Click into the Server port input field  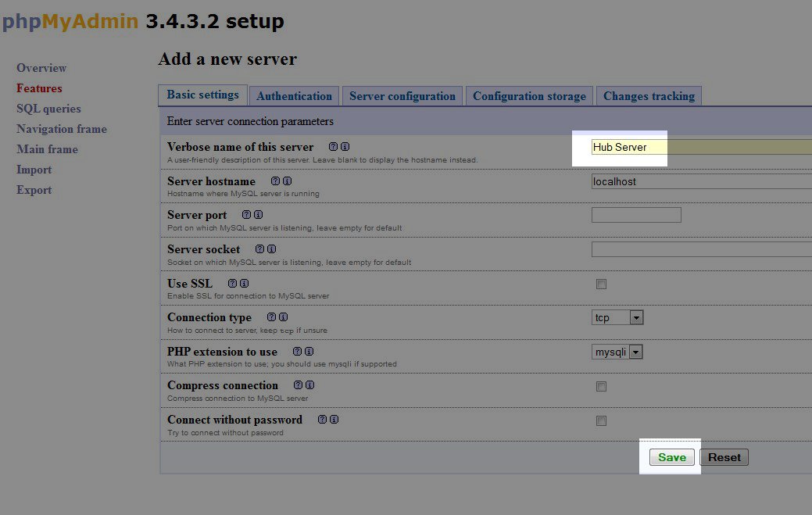pos(636,215)
